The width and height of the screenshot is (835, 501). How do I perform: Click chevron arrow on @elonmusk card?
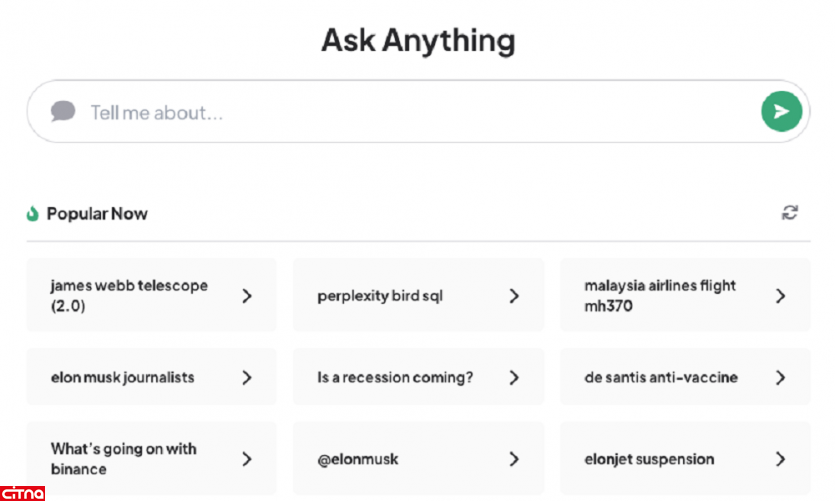514,459
